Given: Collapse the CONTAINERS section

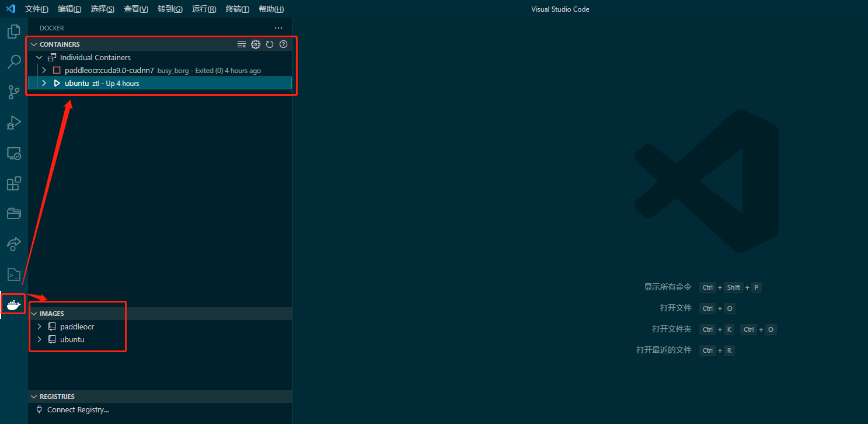Looking at the screenshot, I should coord(33,44).
